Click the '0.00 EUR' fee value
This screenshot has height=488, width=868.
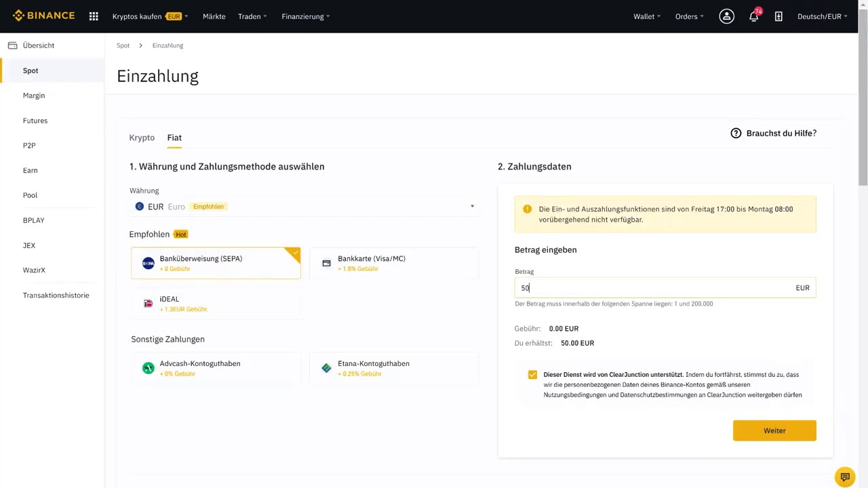click(x=564, y=329)
